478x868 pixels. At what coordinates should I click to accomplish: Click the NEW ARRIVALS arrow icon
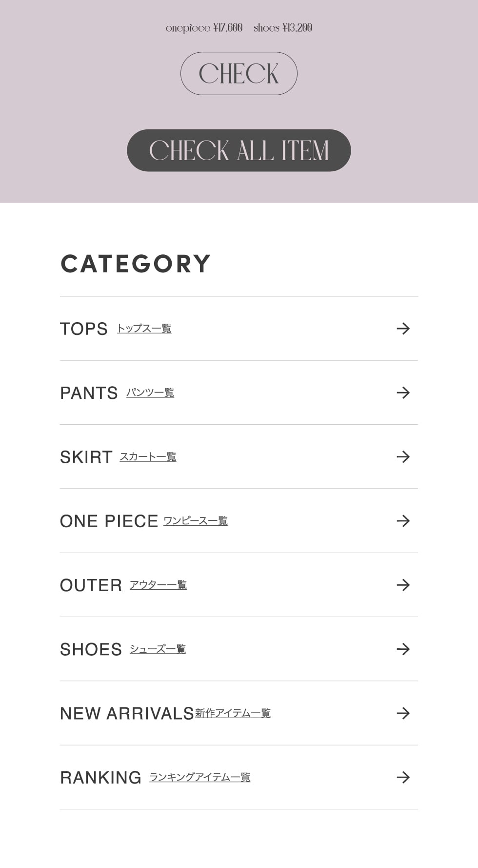[403, 713]
